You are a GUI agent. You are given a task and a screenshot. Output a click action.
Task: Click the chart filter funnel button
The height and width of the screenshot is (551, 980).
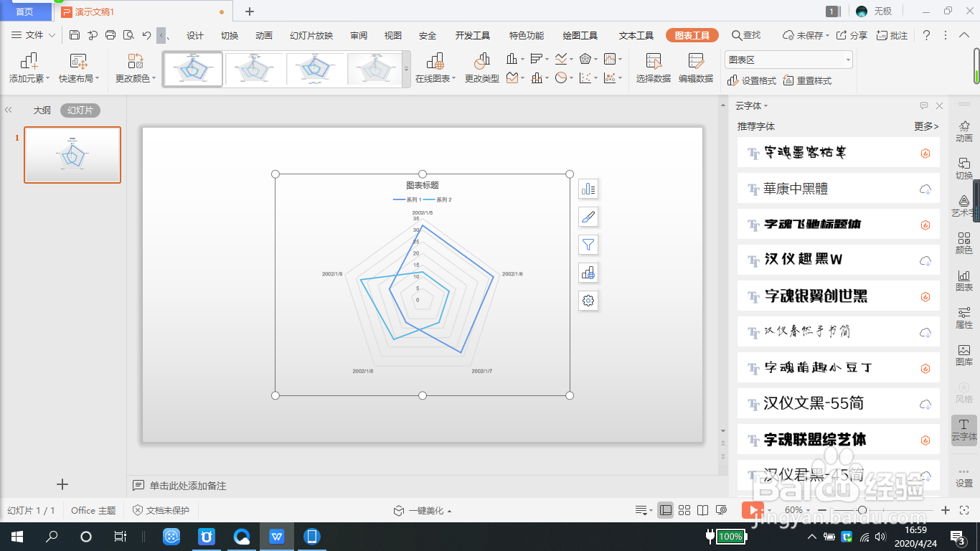588,245
